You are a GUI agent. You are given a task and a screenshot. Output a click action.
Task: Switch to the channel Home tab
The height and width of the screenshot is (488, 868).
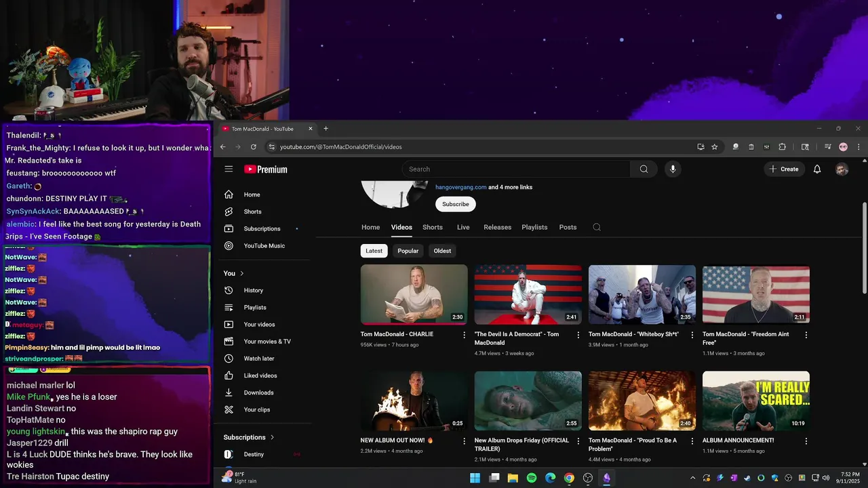370,227
